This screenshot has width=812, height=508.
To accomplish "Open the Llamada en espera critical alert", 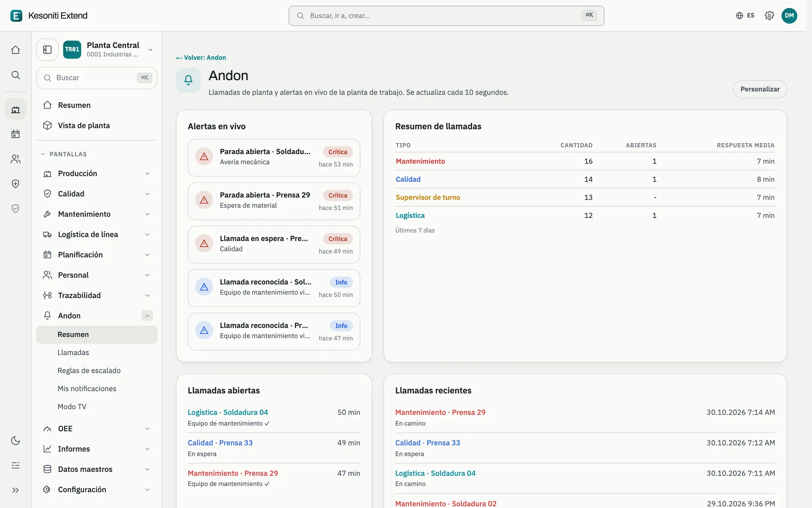I will (274, 245).
